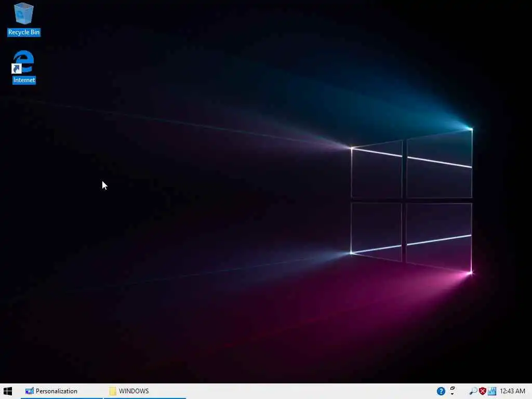Open the red security shield tray icon
This screenshot has width=532, height=399.
coord(483,391)
